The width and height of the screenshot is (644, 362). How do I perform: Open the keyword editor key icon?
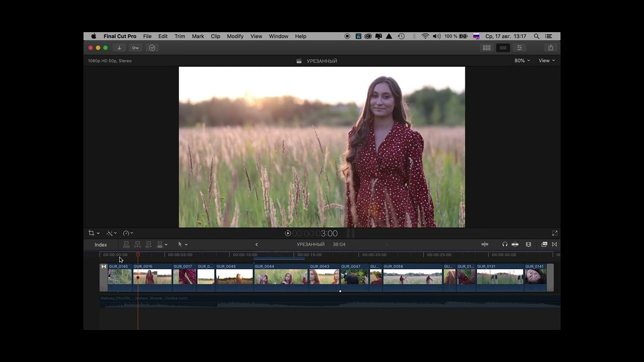coord(135,48)
